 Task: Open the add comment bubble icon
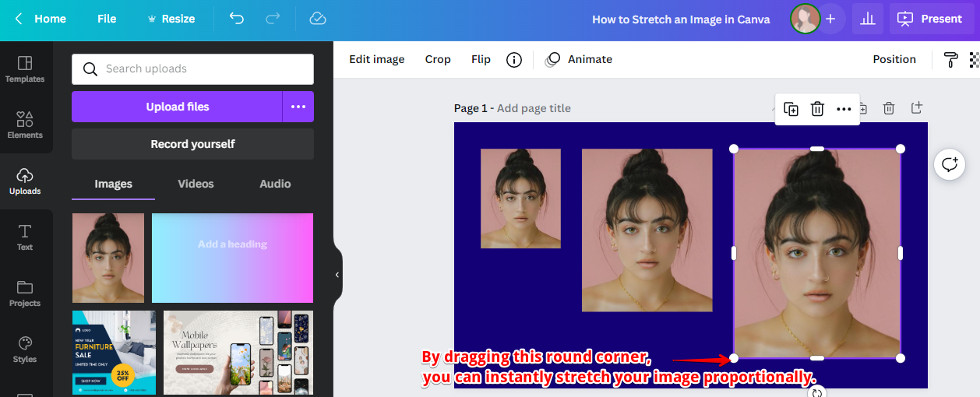coord(950,164)
